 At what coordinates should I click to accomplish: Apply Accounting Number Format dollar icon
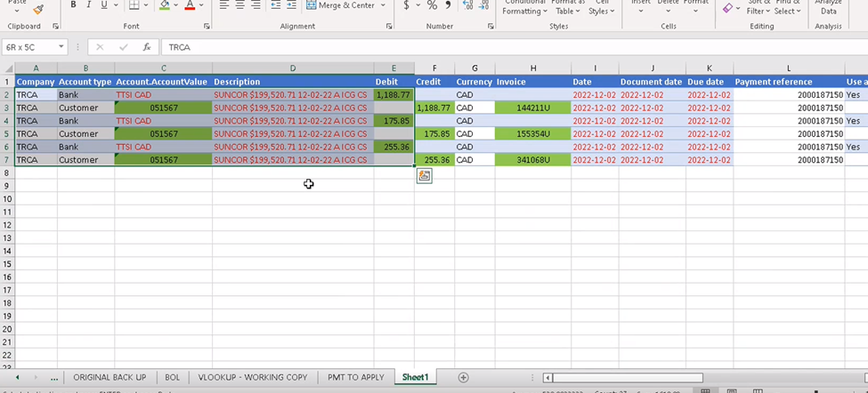tap(406, 5)
